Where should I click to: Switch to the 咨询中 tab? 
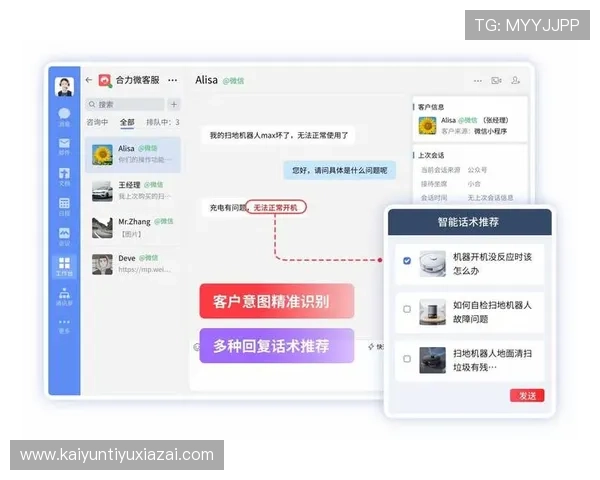pyautogui.click(x=97, y=122)
